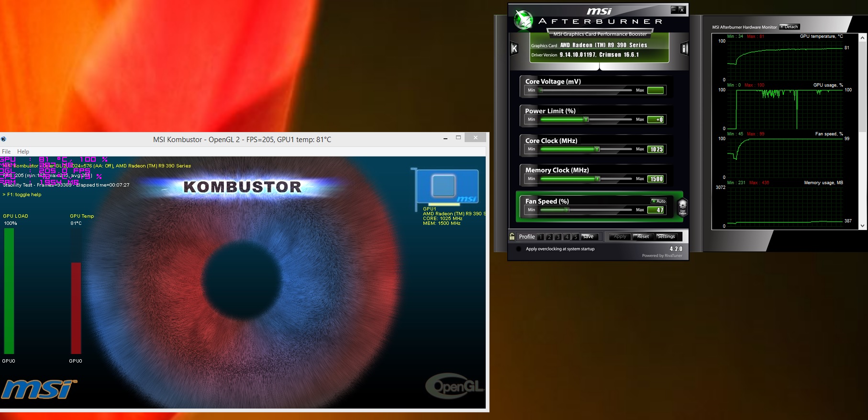The width and height of the screenshot is (868, 420).
Task: Select Profile slot 1
Action: [x=541, y=237]
